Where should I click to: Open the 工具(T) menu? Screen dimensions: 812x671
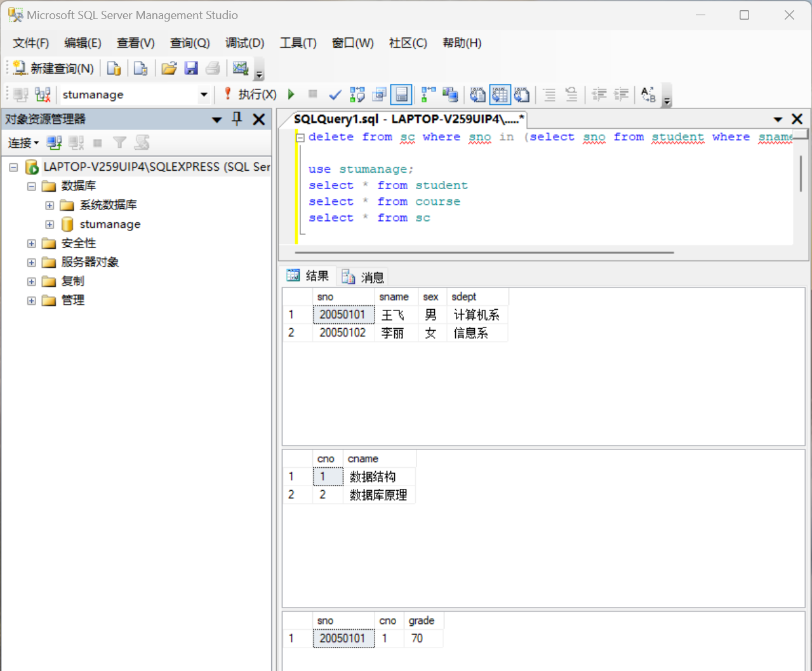tap(298, 43)
